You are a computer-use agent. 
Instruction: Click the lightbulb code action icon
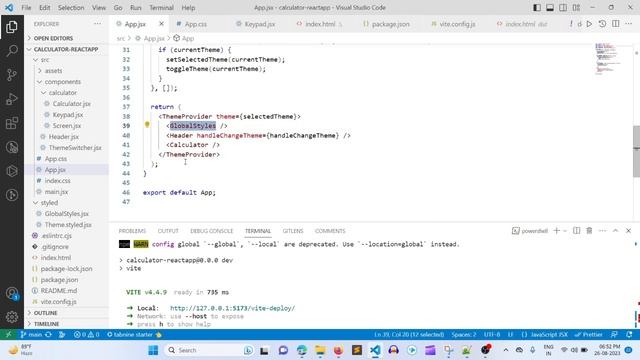click(147, 125)
